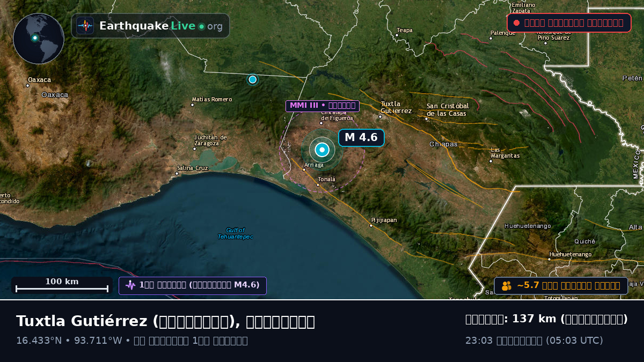Click the Matias Romero town label
This screenshot has height=362, width=644.
click(211, 99)
